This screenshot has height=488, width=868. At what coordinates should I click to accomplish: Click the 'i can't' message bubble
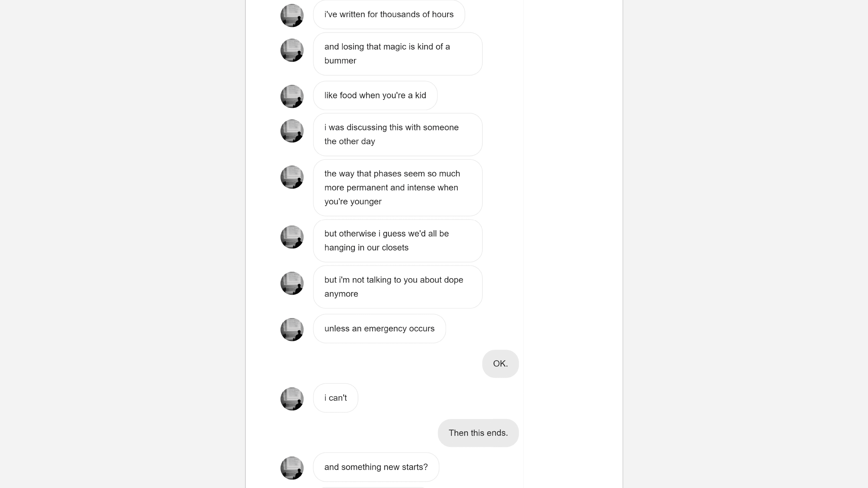pyautogui.click(x=336, y=398)
